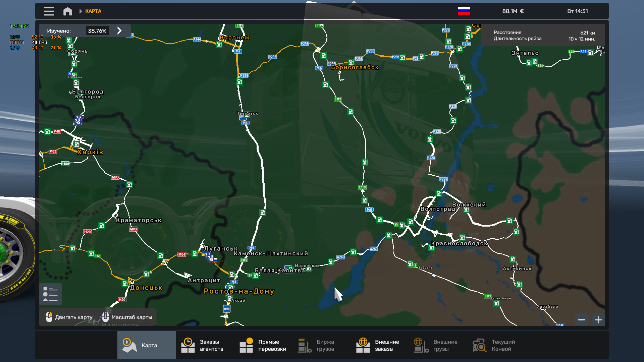
Task: Select Прямые перевозки
Action: (x=263, y=345)
